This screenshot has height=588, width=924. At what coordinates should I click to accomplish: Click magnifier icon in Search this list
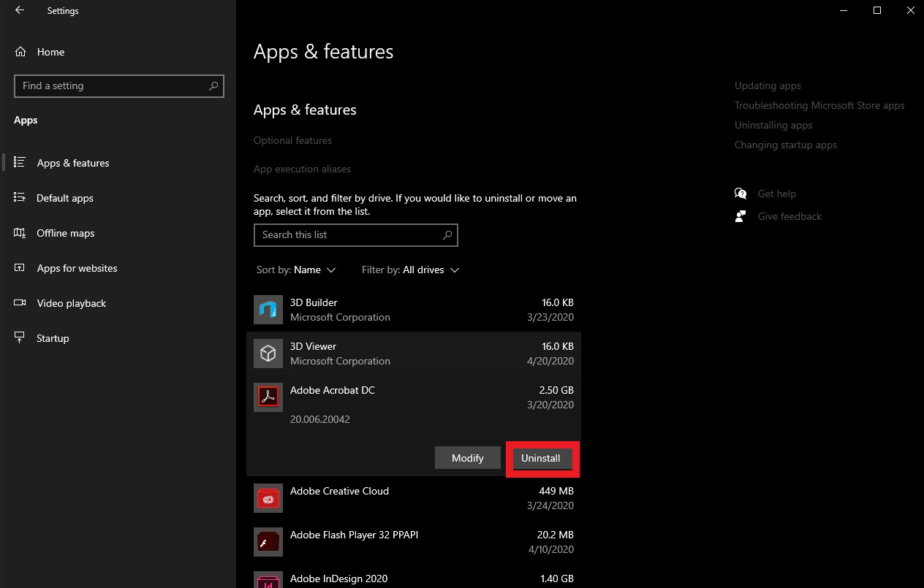coord(447,234)
